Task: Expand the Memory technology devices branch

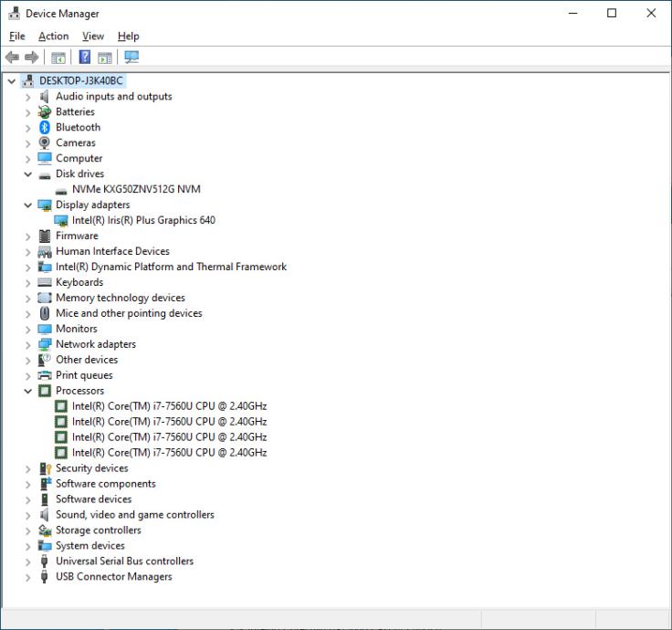Action: [x=28, y=299]
